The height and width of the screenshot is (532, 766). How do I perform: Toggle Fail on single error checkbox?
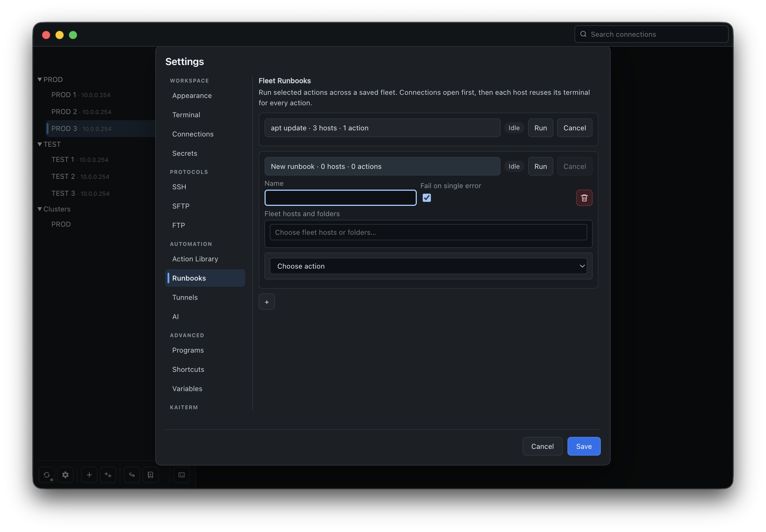[x=426, y=198]
